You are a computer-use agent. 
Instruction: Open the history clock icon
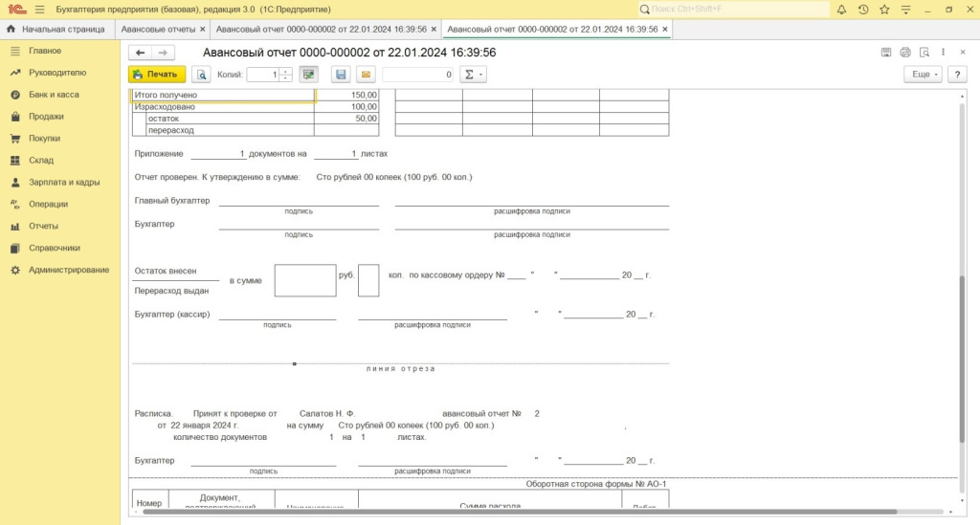(863, 10)
